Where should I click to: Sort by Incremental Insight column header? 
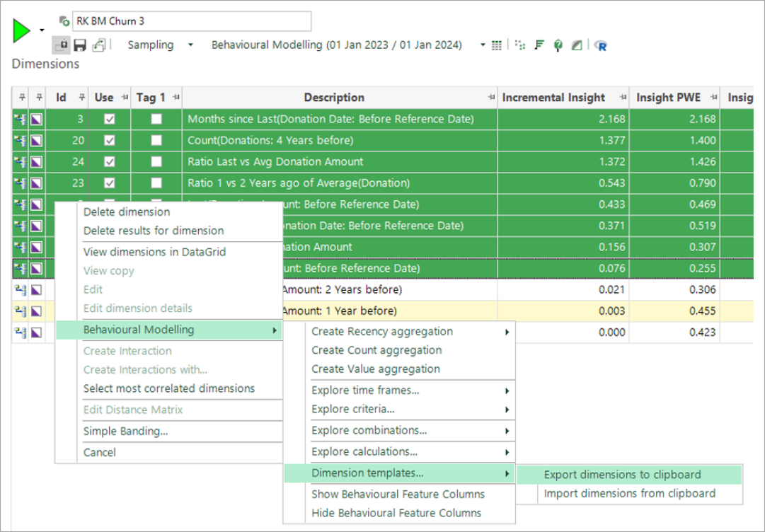pyautogui.click(x=553, y=98)
